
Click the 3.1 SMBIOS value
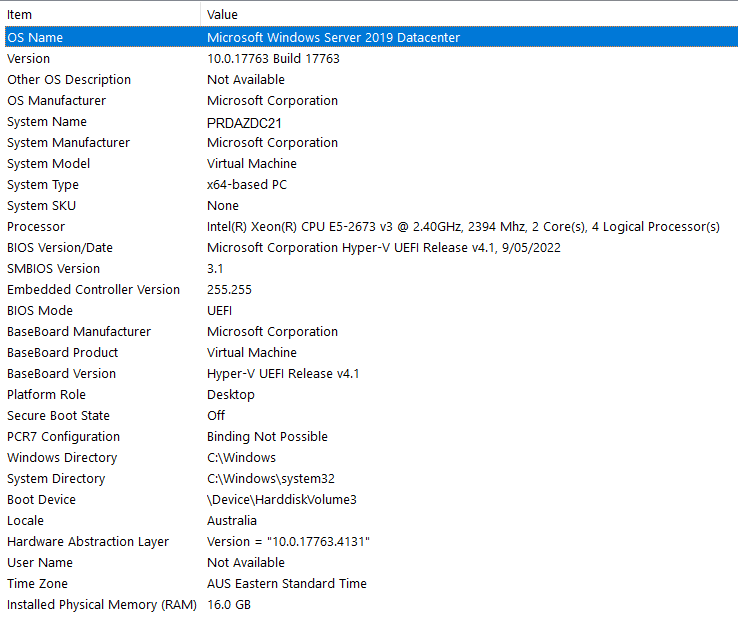215,269
